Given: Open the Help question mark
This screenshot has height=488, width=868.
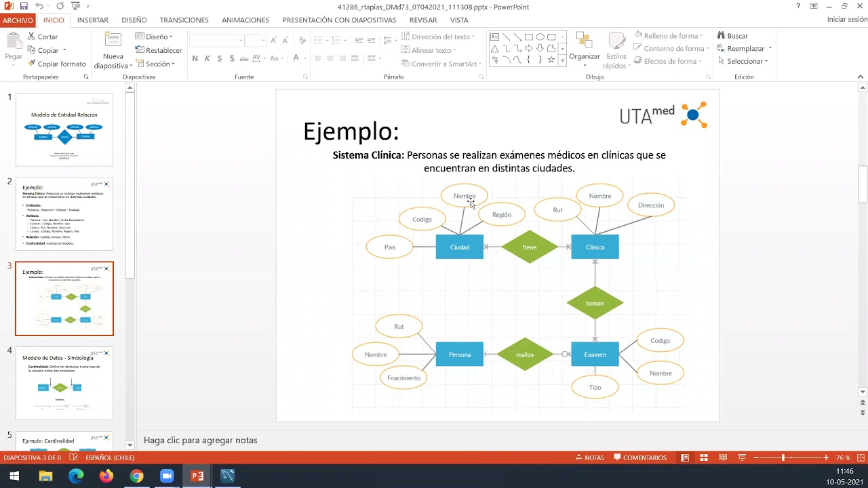Looking at the screenshot, I should (798, 6).
